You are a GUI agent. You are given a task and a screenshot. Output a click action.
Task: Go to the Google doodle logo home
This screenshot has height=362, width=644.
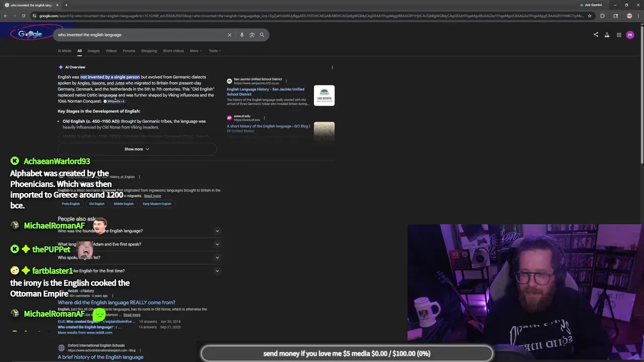click(30, 34)
